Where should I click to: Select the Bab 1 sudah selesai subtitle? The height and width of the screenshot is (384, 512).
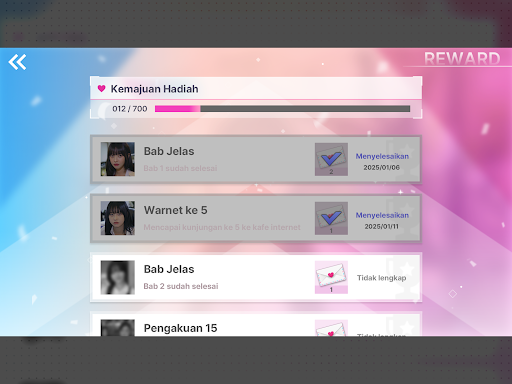tap(180, 168)
